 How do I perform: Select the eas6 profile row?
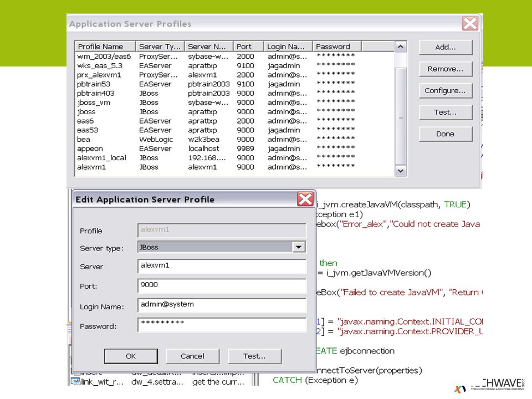[235, 121]
